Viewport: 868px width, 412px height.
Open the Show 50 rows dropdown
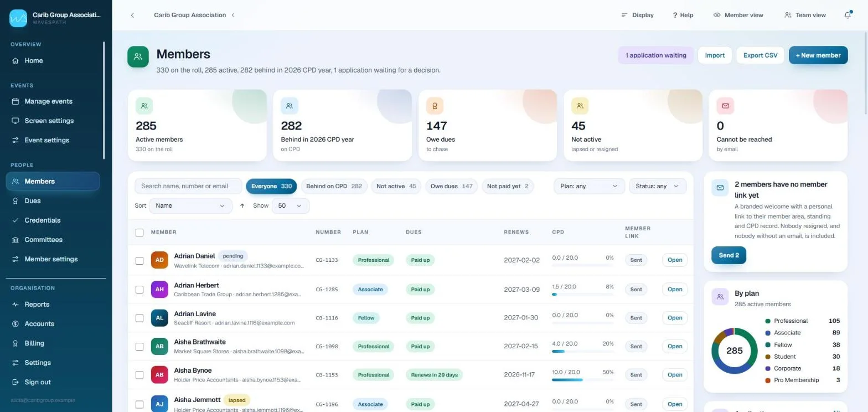click(x=291, y=205)
